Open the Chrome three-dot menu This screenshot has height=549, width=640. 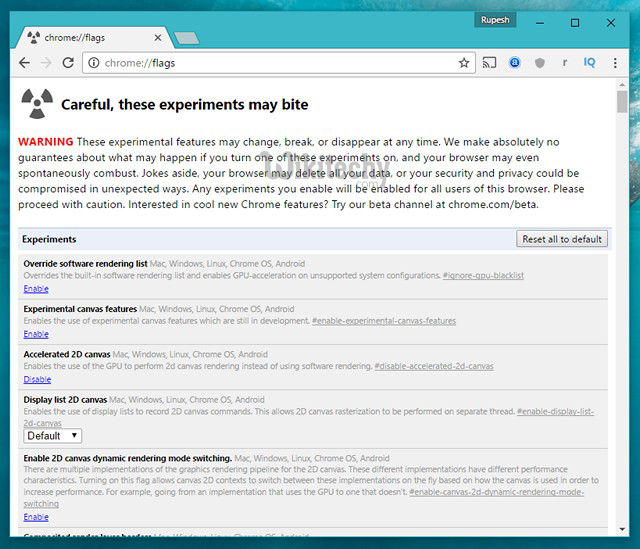tap(615, 62)
